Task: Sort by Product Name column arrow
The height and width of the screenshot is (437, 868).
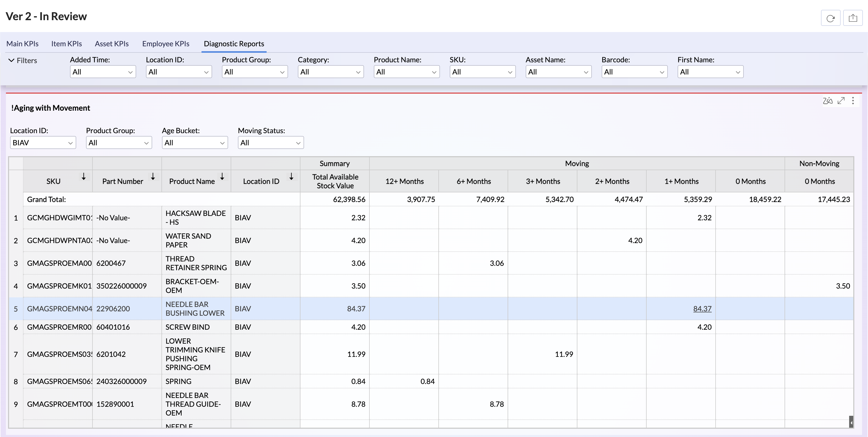Action: click(x=222, y=176)
